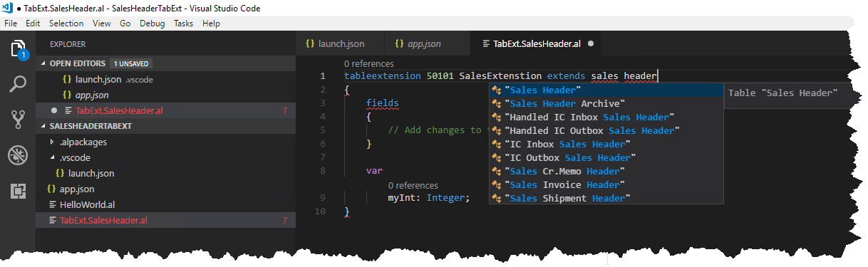Screen dimensions: 868x267
Task: Open the Tasks menu
Action: click(x=183, y=23)
